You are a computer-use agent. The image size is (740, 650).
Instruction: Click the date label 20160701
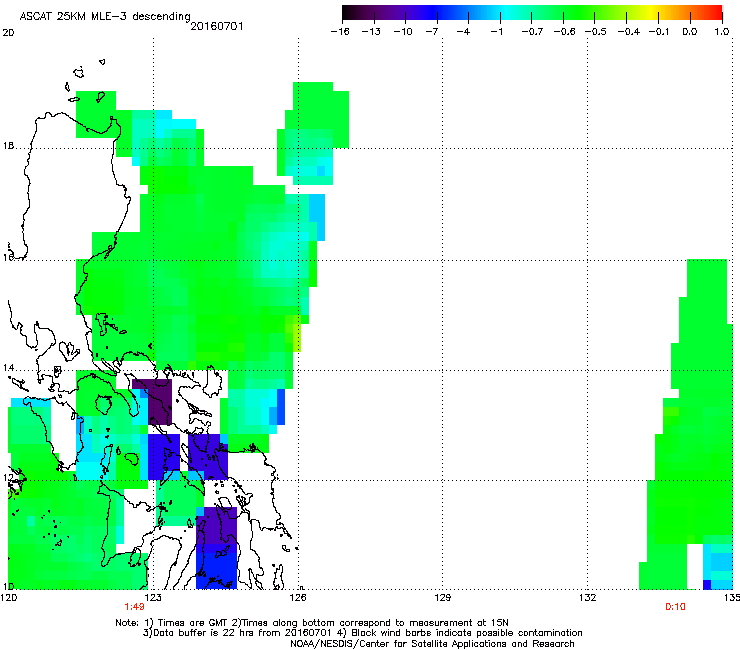coord(217,26)
